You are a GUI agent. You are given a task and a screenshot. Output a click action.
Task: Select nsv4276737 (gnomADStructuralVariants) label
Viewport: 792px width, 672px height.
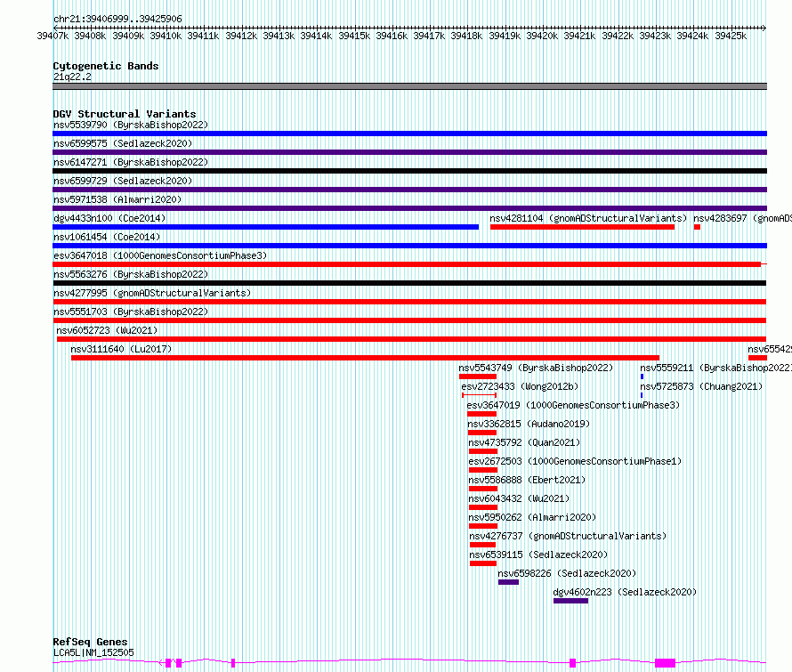568,536
